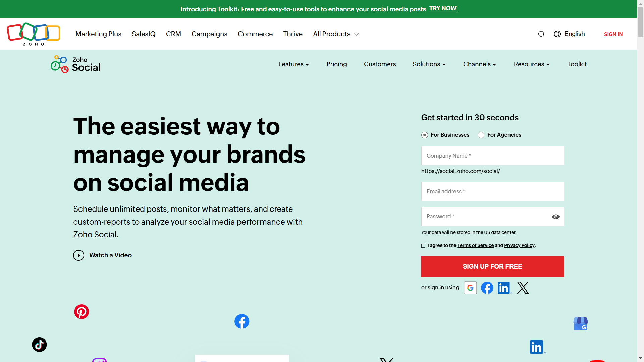The width and height of the screenshot is (644, 362).
Task: Click the page vertical scrollbar thumb
Action: click(x=640, y=22)
